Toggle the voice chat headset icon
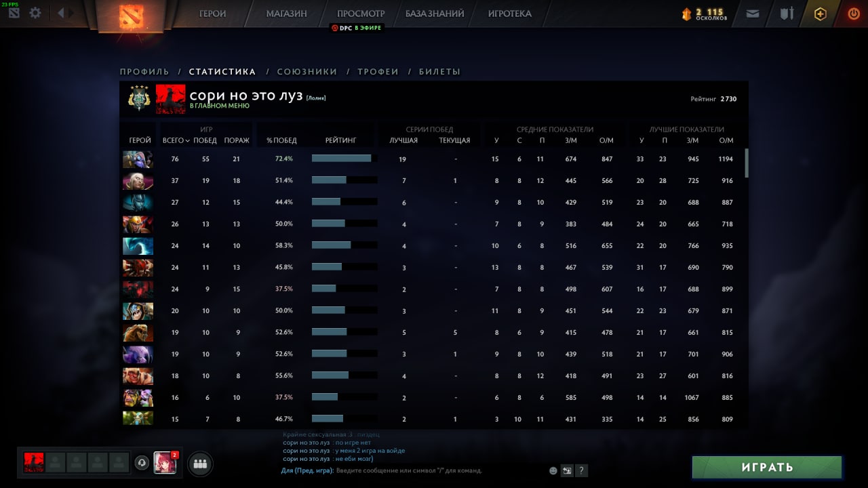 pos(142,463)
